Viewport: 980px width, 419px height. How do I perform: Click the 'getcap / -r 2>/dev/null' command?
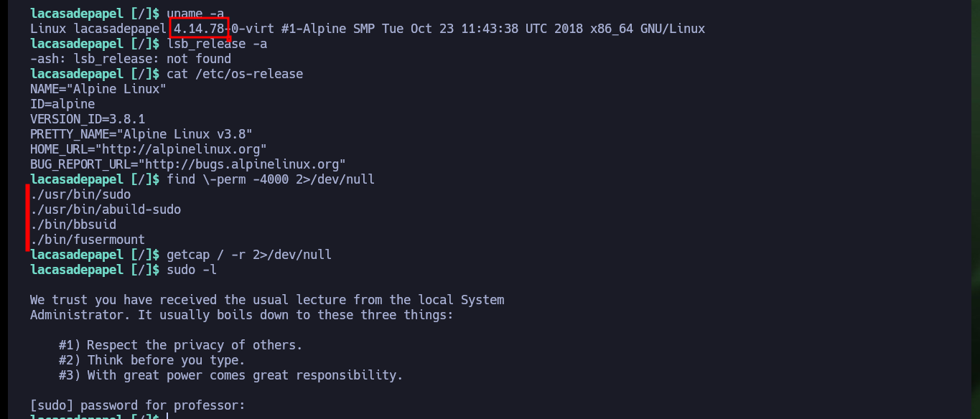tap(249, 255)
